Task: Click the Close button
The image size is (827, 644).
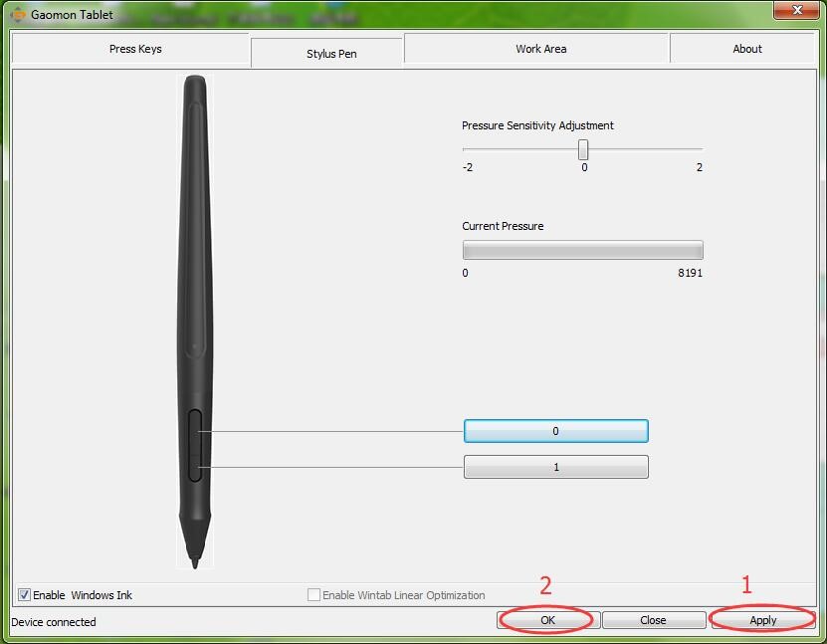Action: [654, 620]
